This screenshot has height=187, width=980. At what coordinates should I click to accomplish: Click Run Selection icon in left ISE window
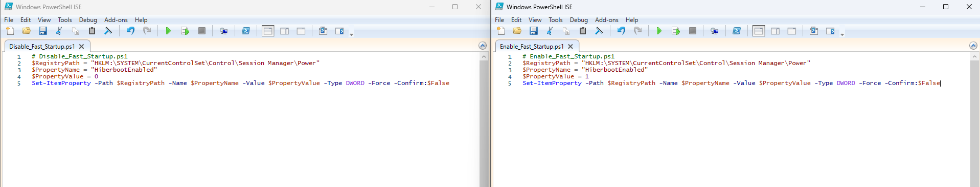click(185, 31)
